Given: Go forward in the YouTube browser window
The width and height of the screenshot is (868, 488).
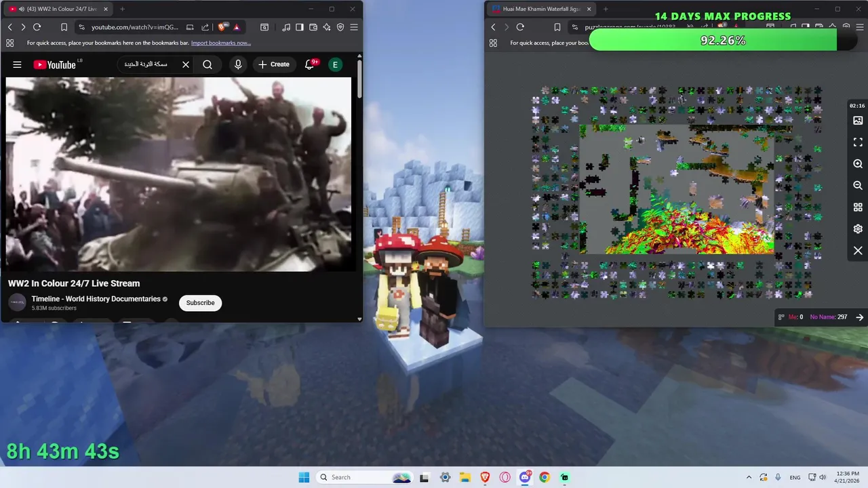Looking at the screenshot, I should click(23, 27).
